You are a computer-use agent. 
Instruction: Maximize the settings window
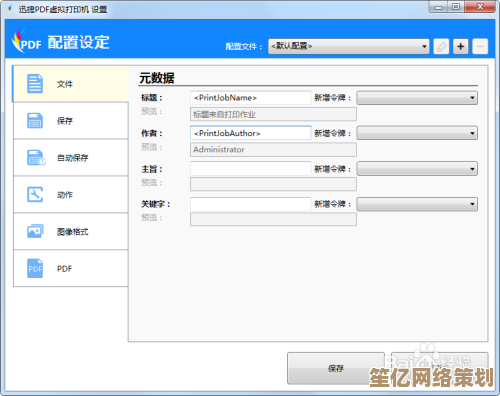point(456,7)
